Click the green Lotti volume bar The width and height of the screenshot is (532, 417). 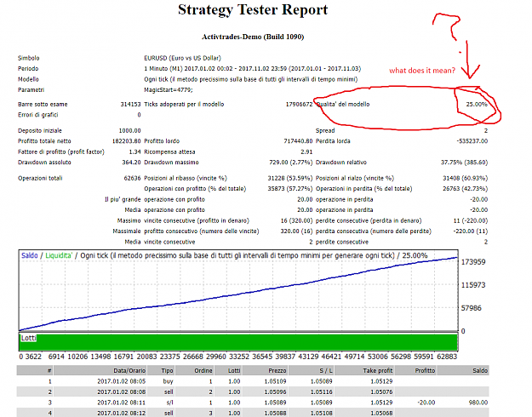tap(238, 342)
